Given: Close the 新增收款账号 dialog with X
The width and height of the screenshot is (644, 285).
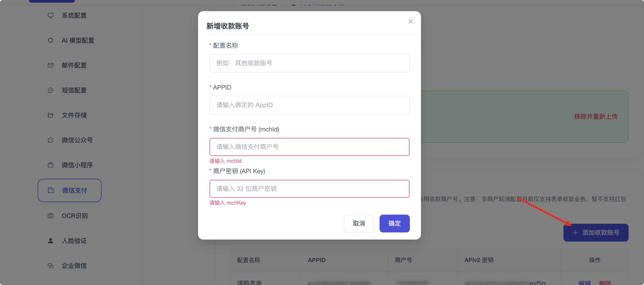Looking at the screenshot, I should click(411, 21).
